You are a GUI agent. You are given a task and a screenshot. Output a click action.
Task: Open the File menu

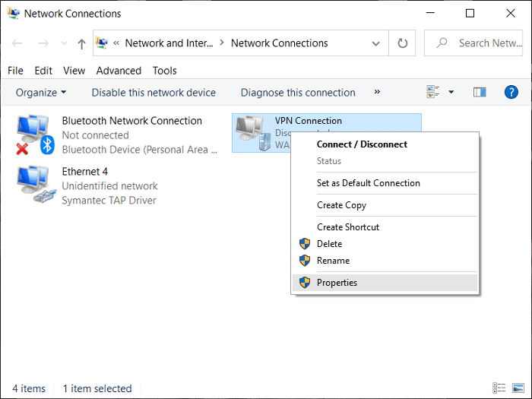[15, 71]
